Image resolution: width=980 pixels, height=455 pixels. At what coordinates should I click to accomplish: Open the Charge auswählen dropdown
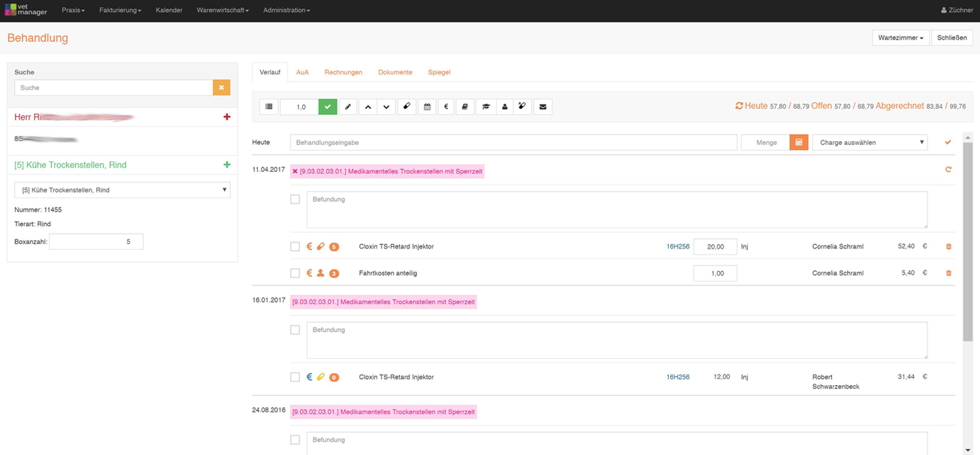tap(870, 143)
